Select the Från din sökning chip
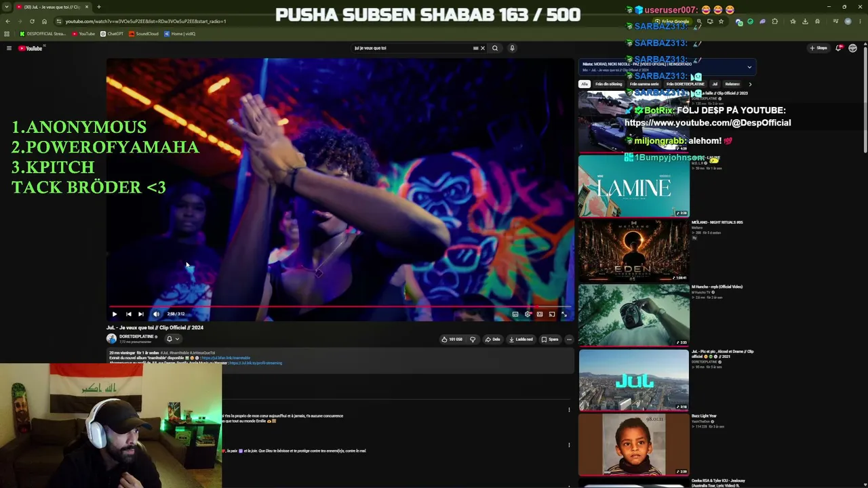Image resolution: width=868 pixels, height=488 pixels. tap(608, 84)
